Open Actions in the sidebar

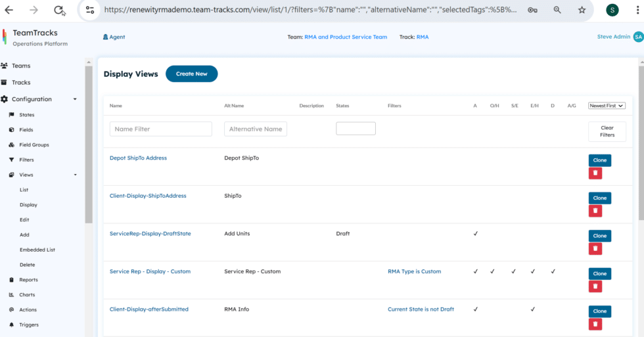[x=28, y=310]
